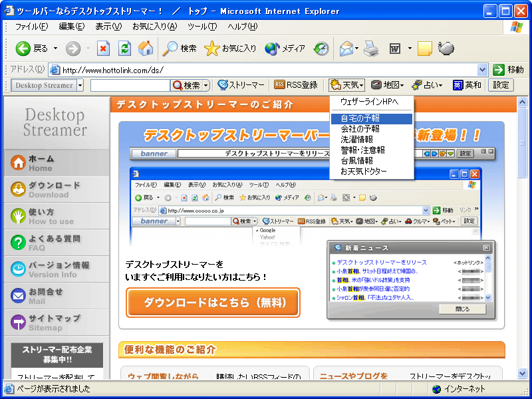Go back with the 戻る arrow icon
Viewport: 532px width, 399px height.
[x=23, y=49]
